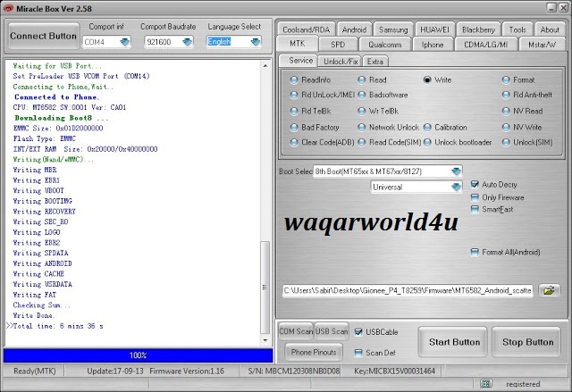Select the MTK tab

click(297, 44)
